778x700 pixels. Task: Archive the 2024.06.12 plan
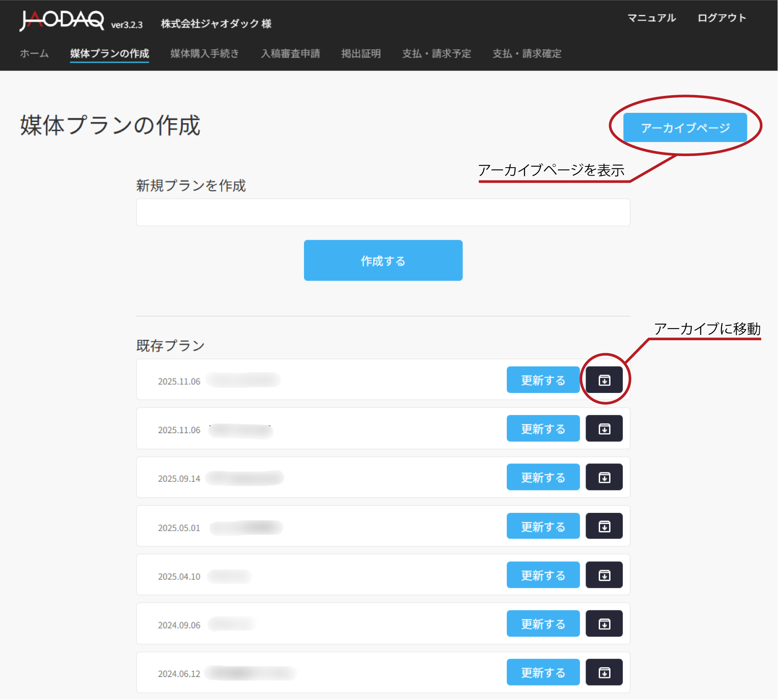[604, 672]
